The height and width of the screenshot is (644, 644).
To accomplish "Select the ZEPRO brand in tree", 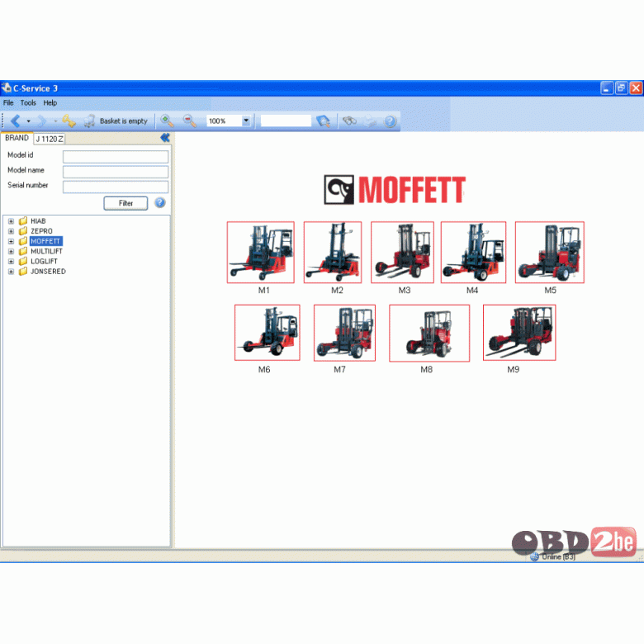I will 41,231.
